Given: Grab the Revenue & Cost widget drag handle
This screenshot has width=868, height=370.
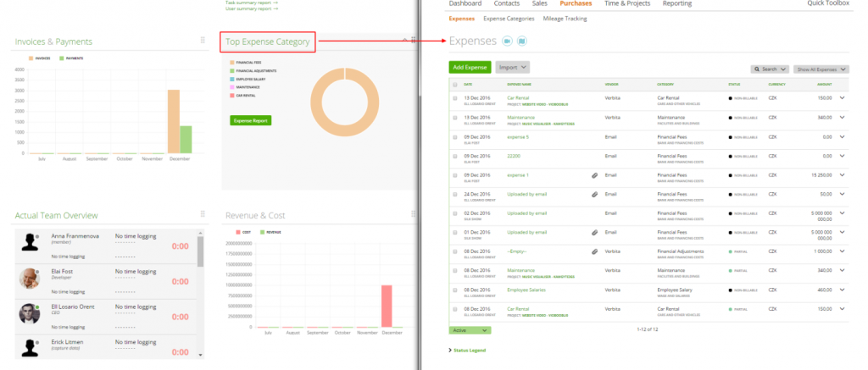Looking at the screenshot, I should [414, 214].
